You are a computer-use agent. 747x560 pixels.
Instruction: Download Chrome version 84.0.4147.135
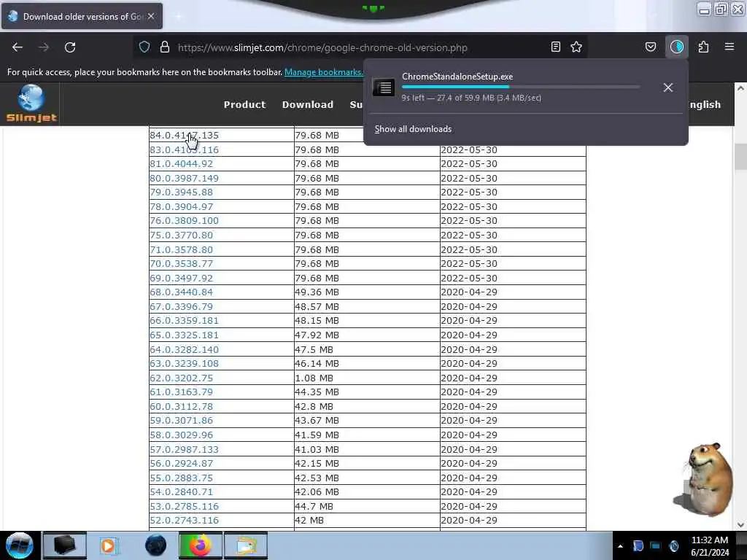click(184, 135)
